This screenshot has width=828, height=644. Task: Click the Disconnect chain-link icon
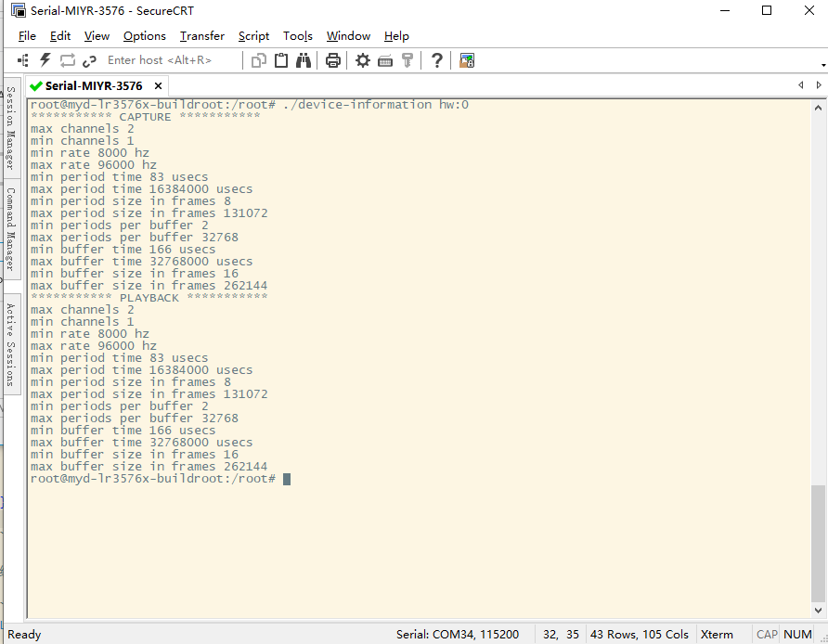click(x=89, y=61)
